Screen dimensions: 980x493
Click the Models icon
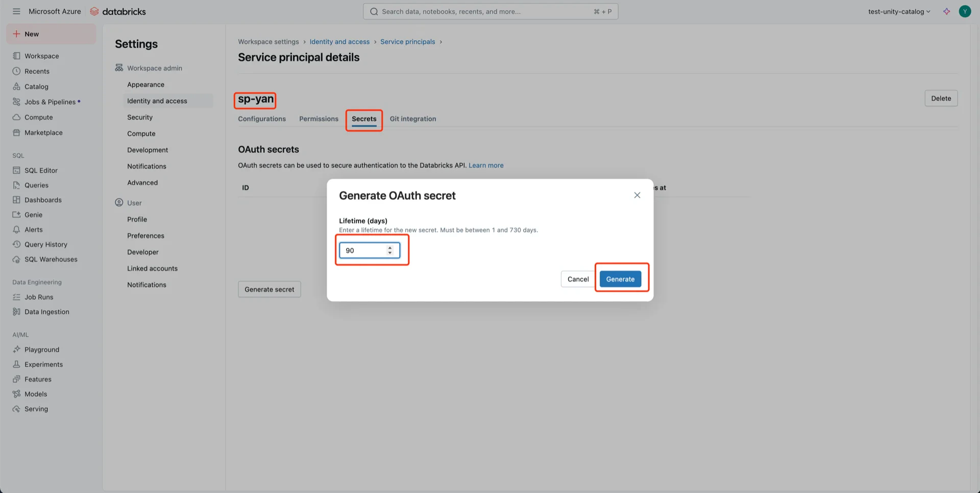tap(17, 394)
